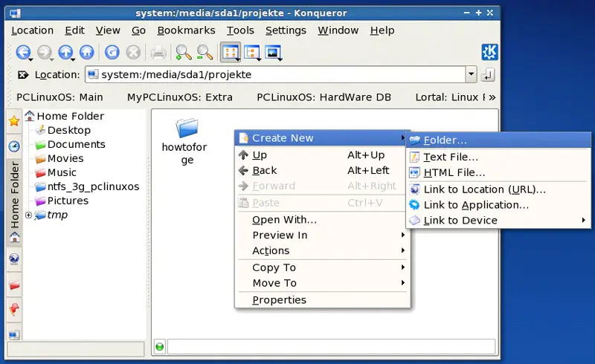The image size is (595, 364).
Task: Select Home Folder tree root
Action: pyautogui.click(x=70, y=116)
